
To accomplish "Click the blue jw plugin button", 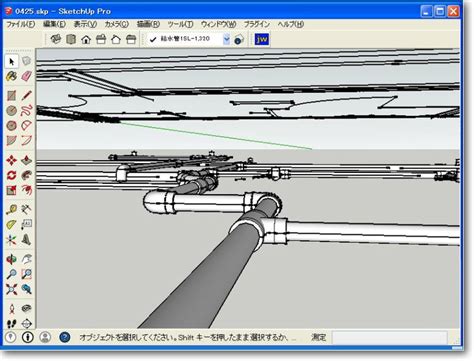I will (262, 39).
